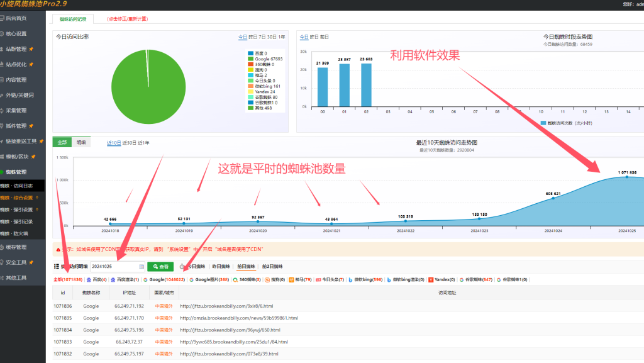Filter by 360蜘蛛(3) spider
This screenshot has width=644, height=363.
point(247,279)
